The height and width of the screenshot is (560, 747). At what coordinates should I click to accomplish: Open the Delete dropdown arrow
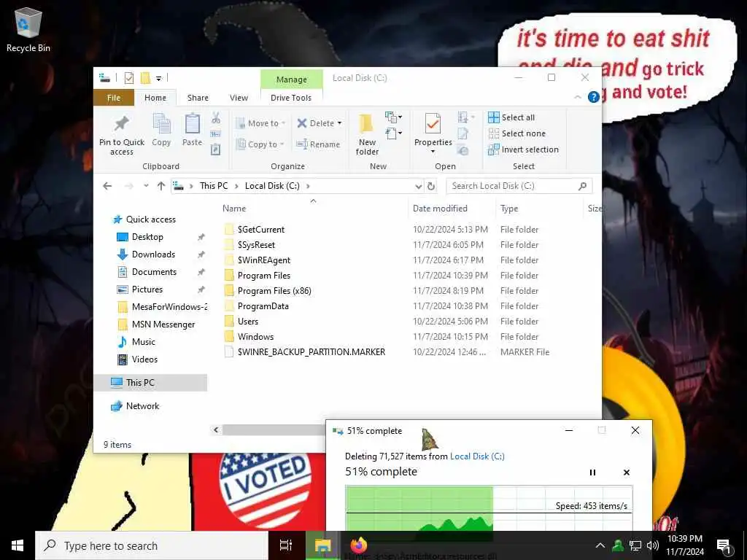click(340, 122)
